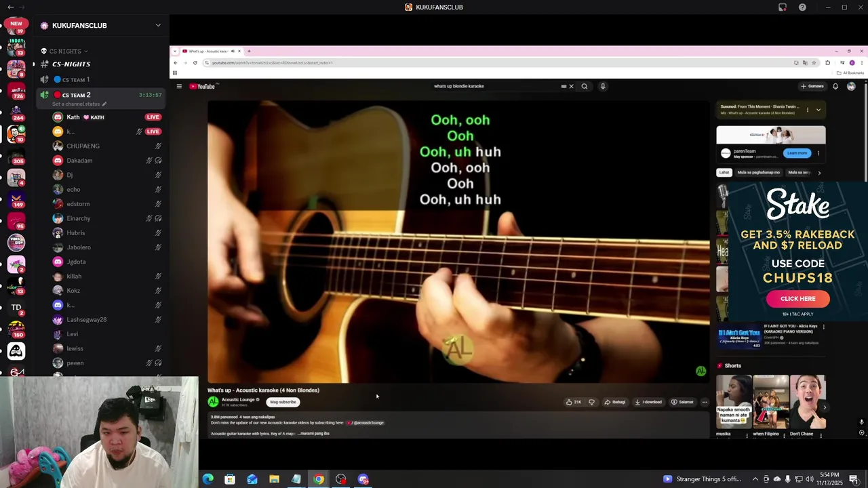The height and width of the screenshot is (488, 868).
Task: Show more filter chips with arrow
Action: (819, 172)
